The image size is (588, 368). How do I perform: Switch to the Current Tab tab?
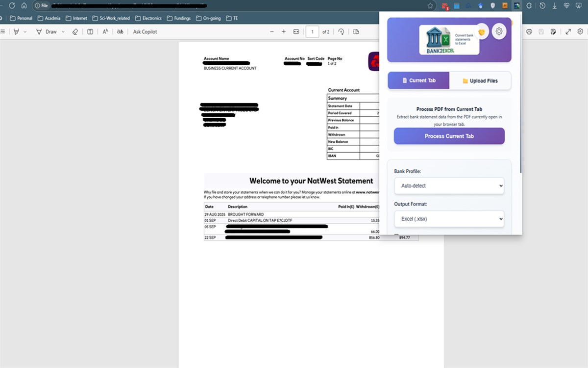[x=418, y=80]
